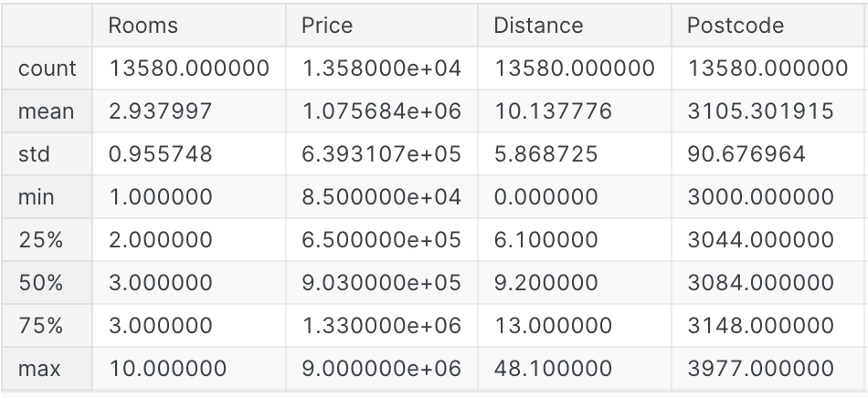This screenshot has height=398, width=868.
Task: Click the 50% row label
Action: [40, 283]
